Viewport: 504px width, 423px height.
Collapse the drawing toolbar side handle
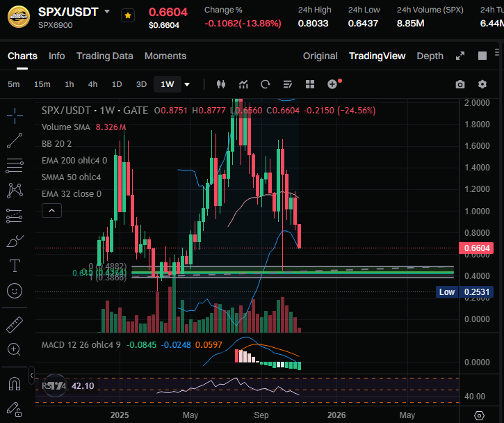click(x=31, y=375)
